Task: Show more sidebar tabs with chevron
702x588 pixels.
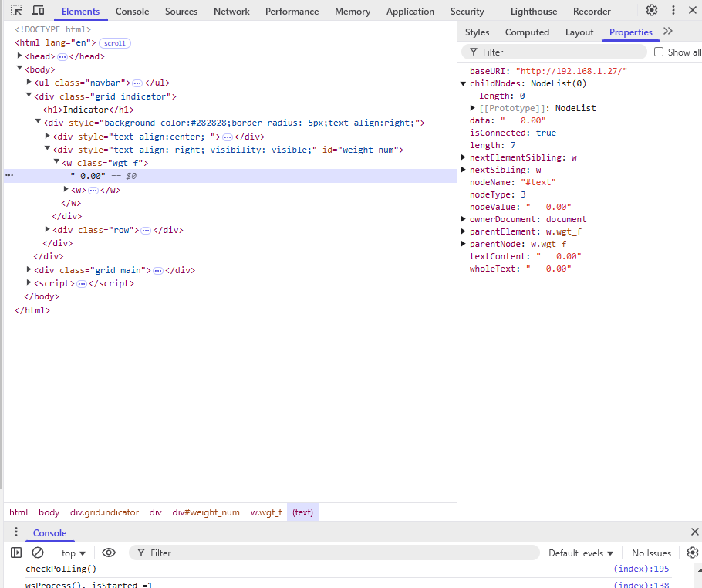Action: [x=668, y=32]
